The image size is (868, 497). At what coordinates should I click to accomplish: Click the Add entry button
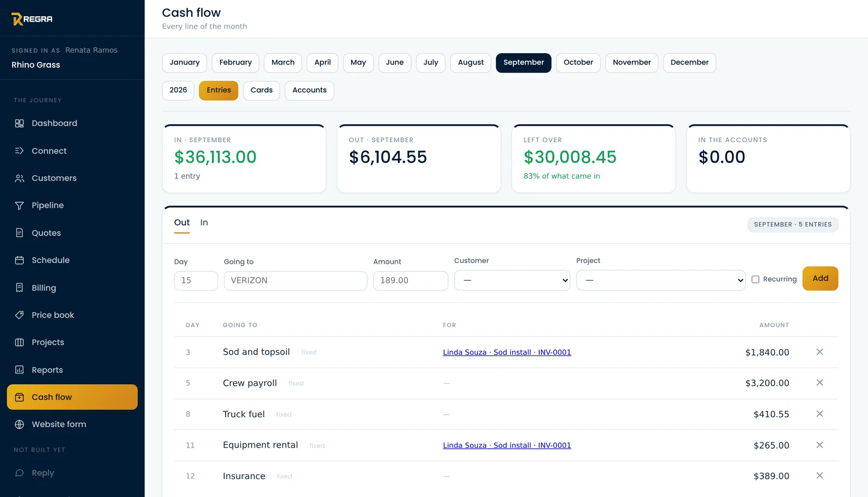click(820, 279)
